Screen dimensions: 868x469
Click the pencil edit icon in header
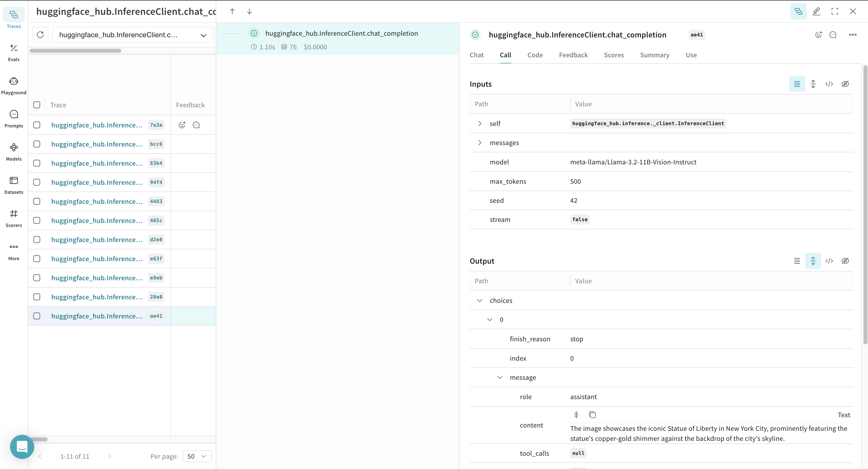[x=816, y=12]
